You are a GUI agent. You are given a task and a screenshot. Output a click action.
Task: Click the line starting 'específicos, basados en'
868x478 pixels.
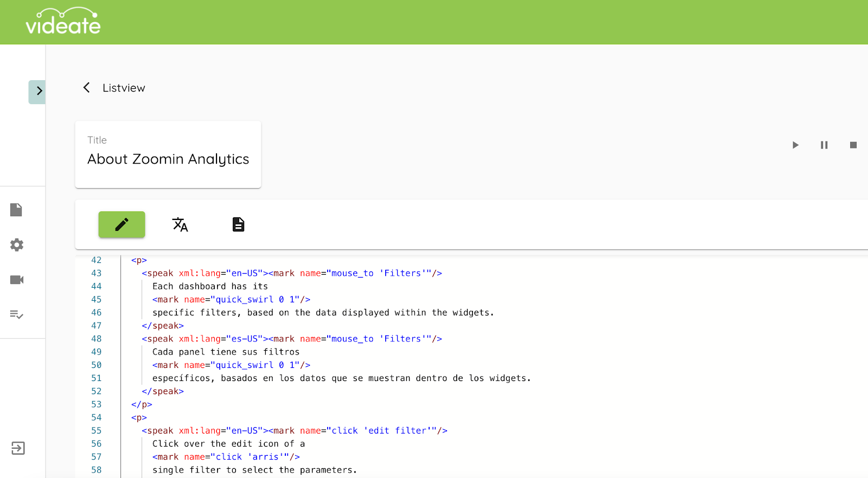coord(341,378)
